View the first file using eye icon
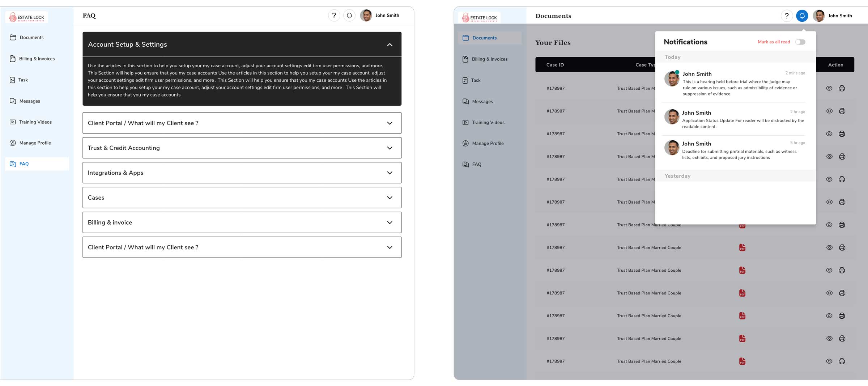 click(829, 88)
